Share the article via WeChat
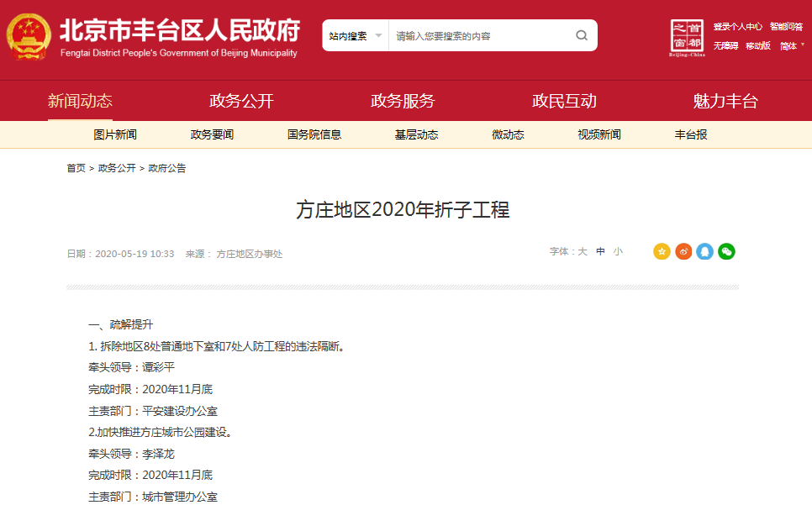This screenshot has width=812, height=505. tap(726, 250)
